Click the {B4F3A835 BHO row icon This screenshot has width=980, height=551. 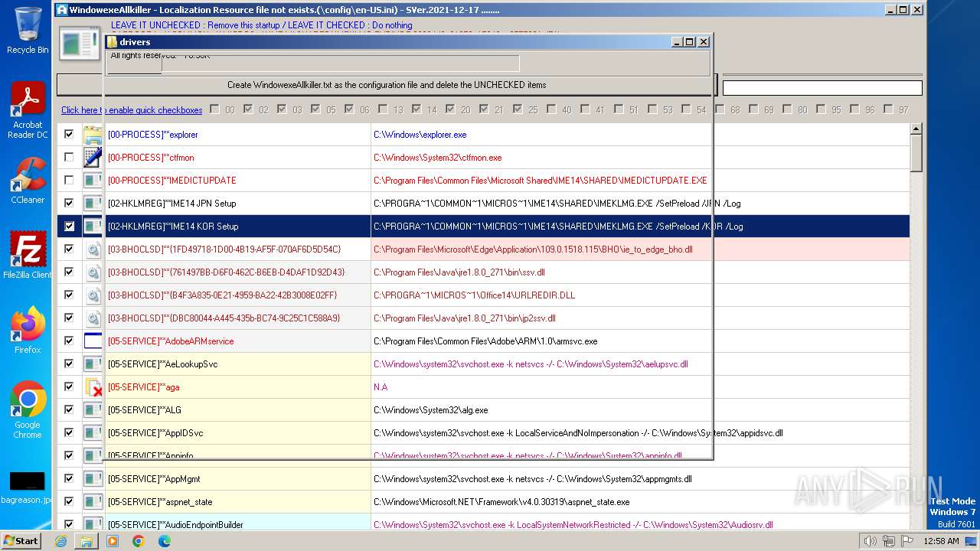click(93, 295)
